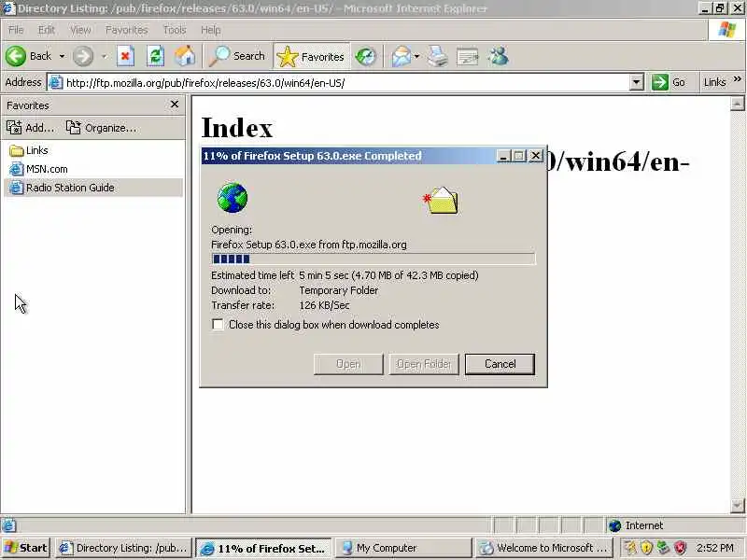Image resolution: width=747 pixels, height=560 pixels.
Task: Check Close this dialog box when download completes
Action: coord(218,324)
